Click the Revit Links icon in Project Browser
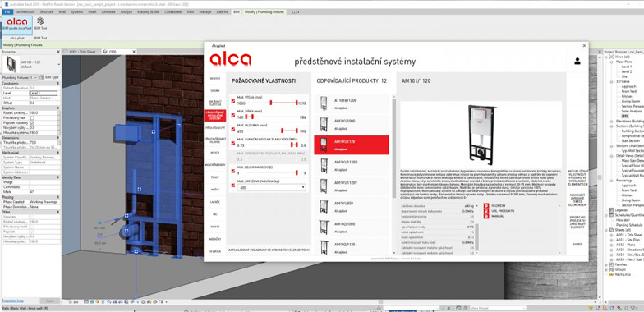The width and height of the screenshot is (644, 312). point(611,274)
